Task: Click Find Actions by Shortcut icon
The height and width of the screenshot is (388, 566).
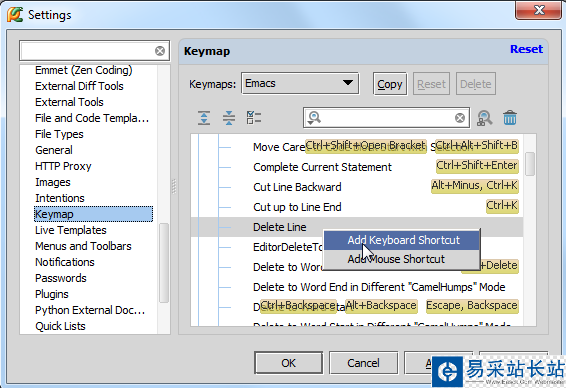Action: (x=484, y=118)
